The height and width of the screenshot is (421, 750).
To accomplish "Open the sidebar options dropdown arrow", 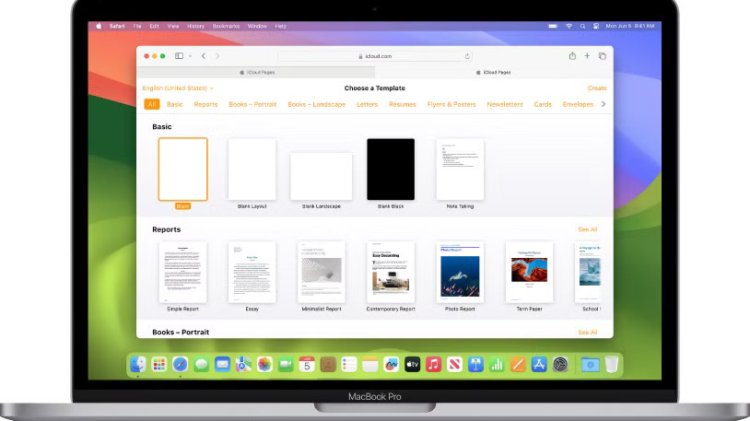I will [x=189, y=56].
